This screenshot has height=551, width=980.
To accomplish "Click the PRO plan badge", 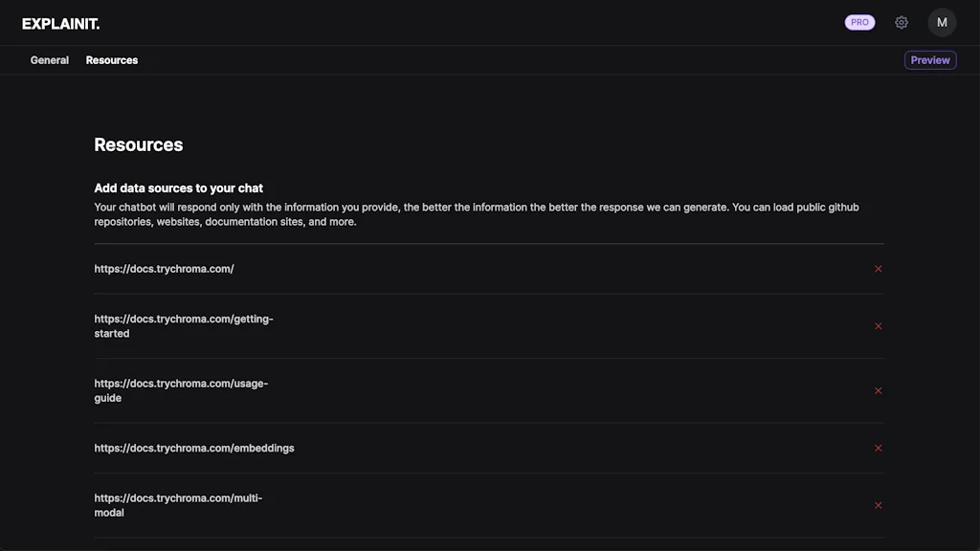I will 858,22.
